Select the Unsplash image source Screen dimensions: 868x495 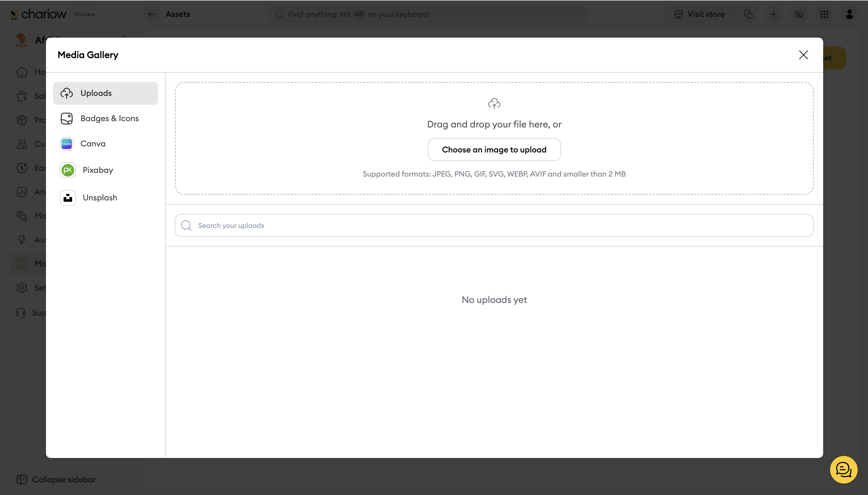pos(99,198)
